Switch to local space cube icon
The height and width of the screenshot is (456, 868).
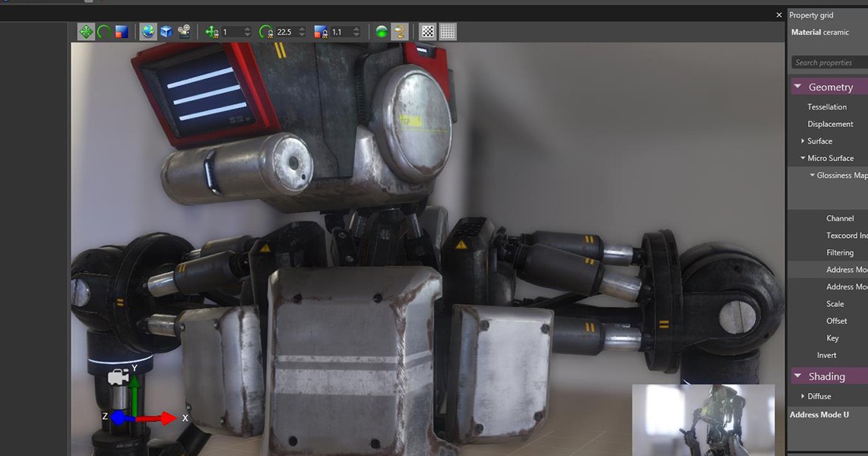pos(166,32)
